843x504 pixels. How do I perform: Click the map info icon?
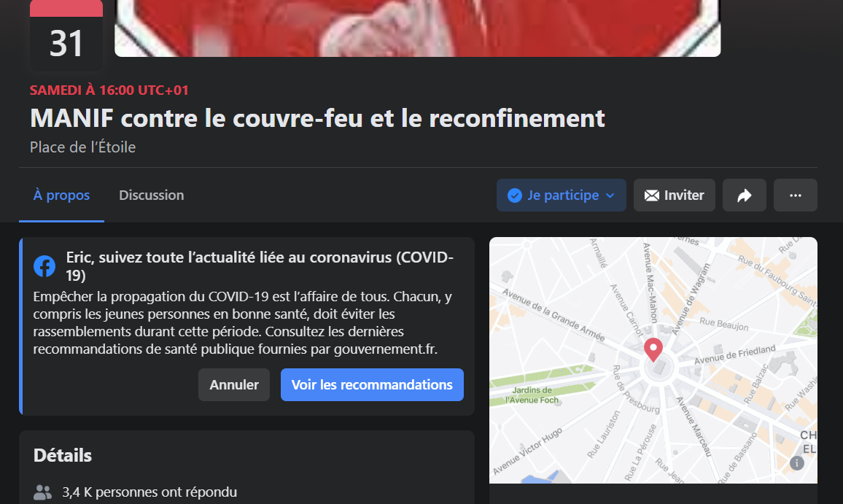797,462
